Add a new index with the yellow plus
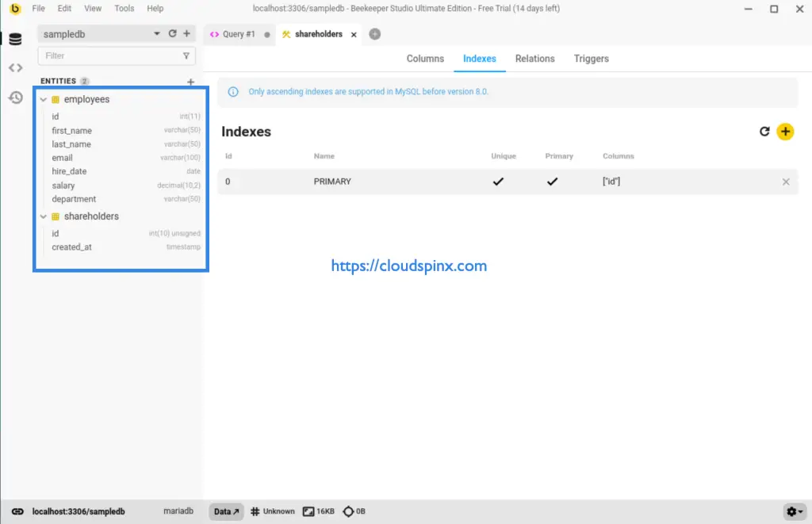Viewport: 812px width, 524px height. 785,132
